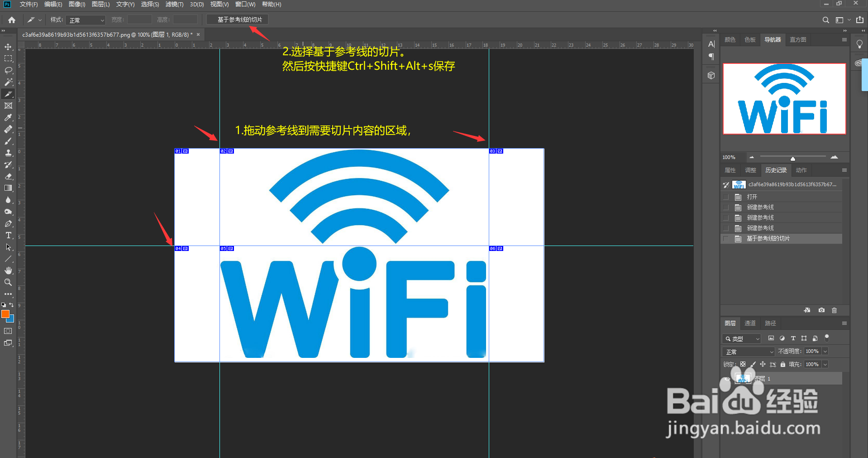Switch to the 直方图 tab

(798, 39)
